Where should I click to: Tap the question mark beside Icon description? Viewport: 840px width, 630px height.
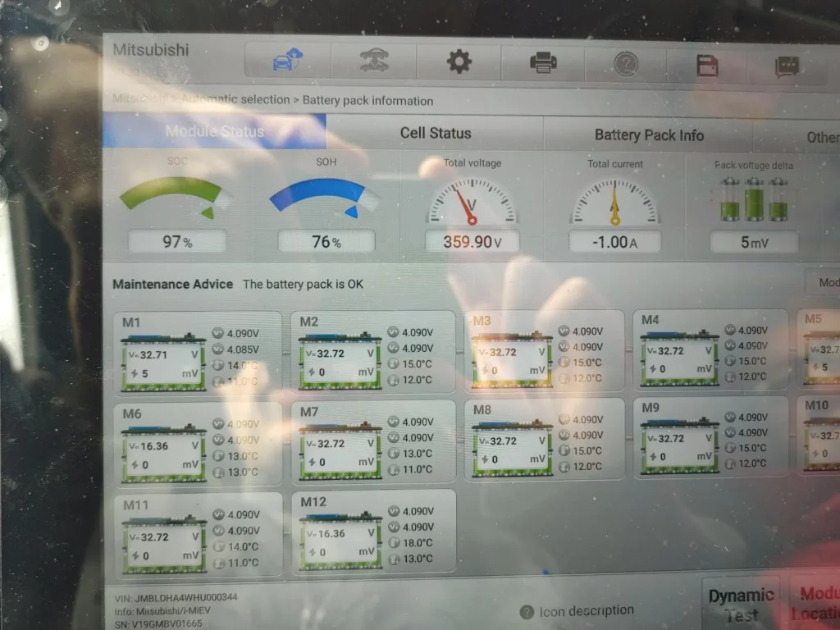[527, 612]
